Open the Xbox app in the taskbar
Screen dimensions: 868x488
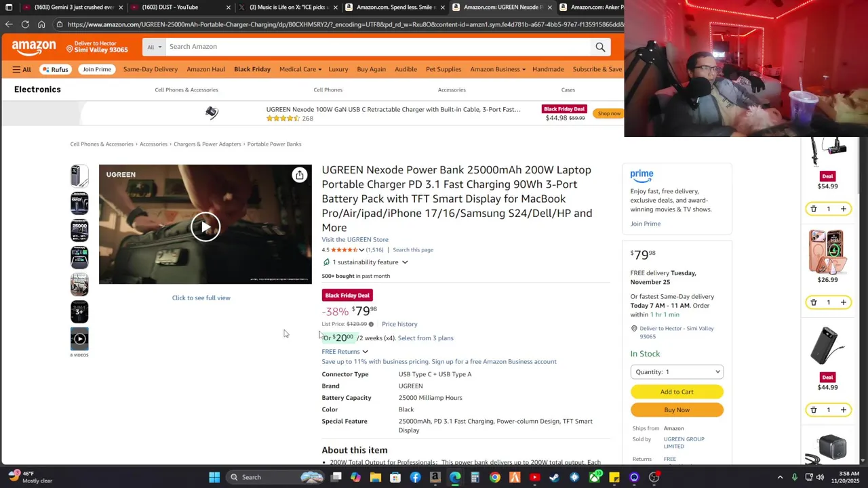[595, 477]
